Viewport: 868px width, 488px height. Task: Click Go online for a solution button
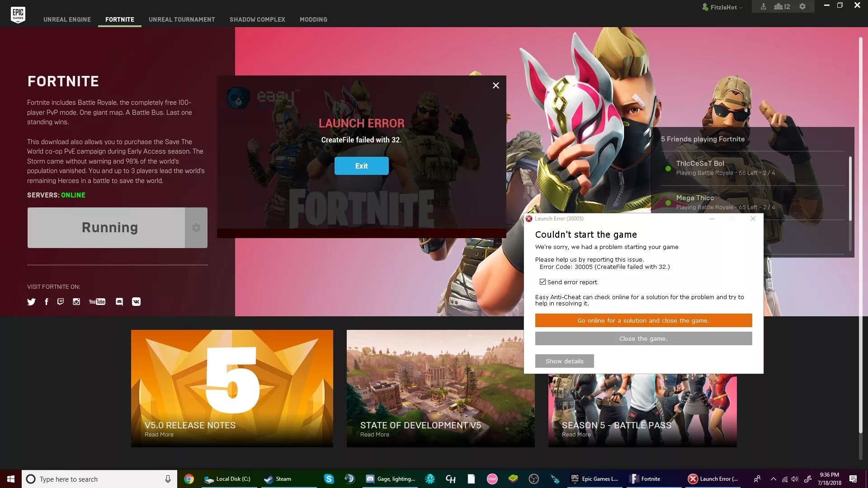point(643,320)
